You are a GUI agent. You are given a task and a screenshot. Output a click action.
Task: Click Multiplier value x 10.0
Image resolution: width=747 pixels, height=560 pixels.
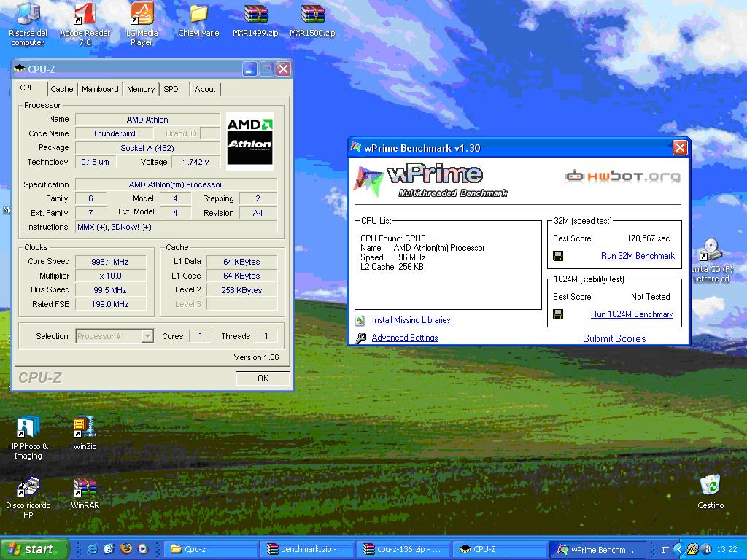point(110,276)
